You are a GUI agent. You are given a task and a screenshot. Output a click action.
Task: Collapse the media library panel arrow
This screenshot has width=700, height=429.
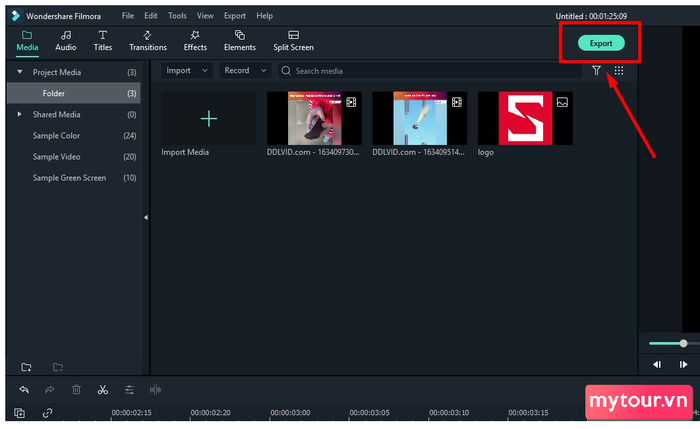coord(146,217)
